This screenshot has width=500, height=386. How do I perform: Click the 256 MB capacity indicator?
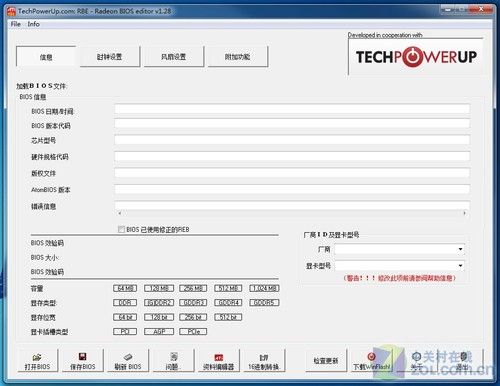[x=193, y=288]
